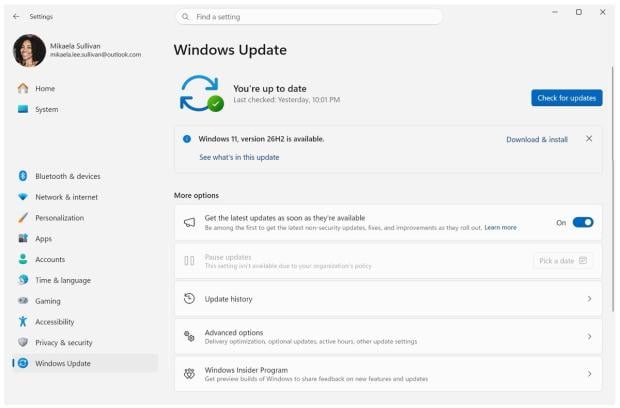This screenshot has width=620, height=408.
Task: Click the megaphone icon for latest updates
Action: (189, 223)
